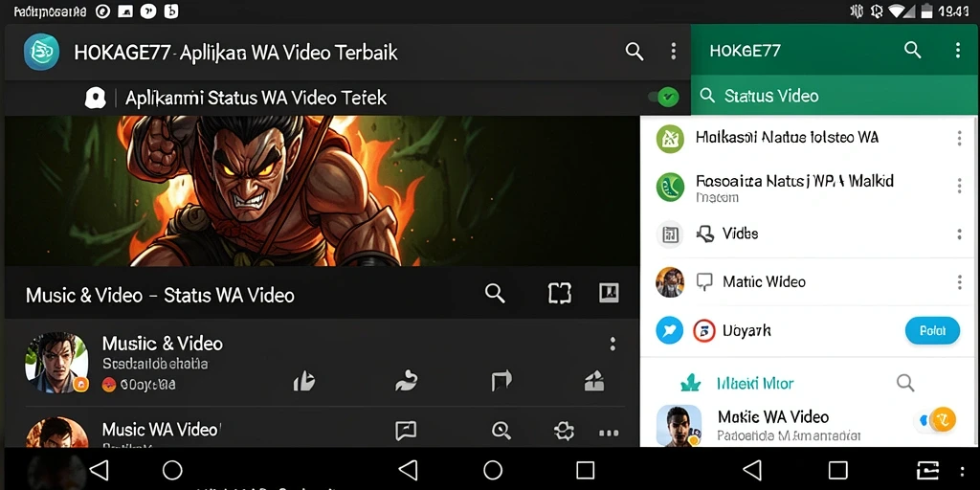Tap the center home circle in navigation bar
This screenshot has width=980, height=490.
coord(493,470)
